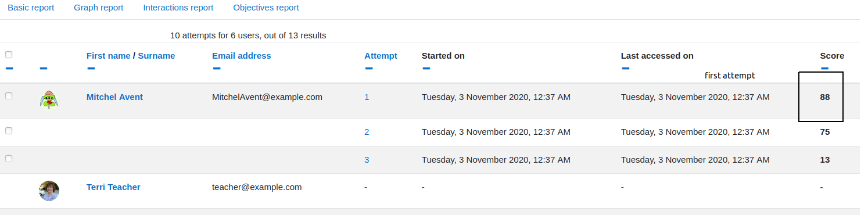Open the attempt number 2 link

pos(367,132)
